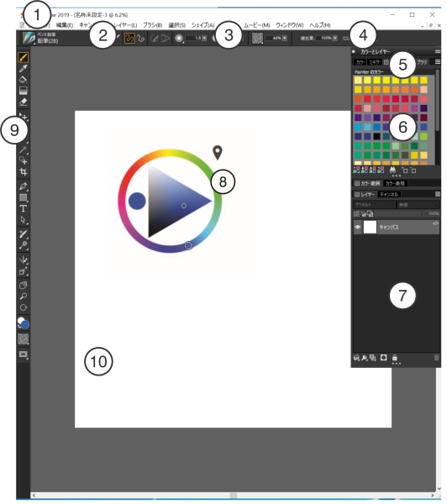Select the Paint Bucket tool
Image resolution: width=447 pixels, height=504 pixels.
pos(24,80)
